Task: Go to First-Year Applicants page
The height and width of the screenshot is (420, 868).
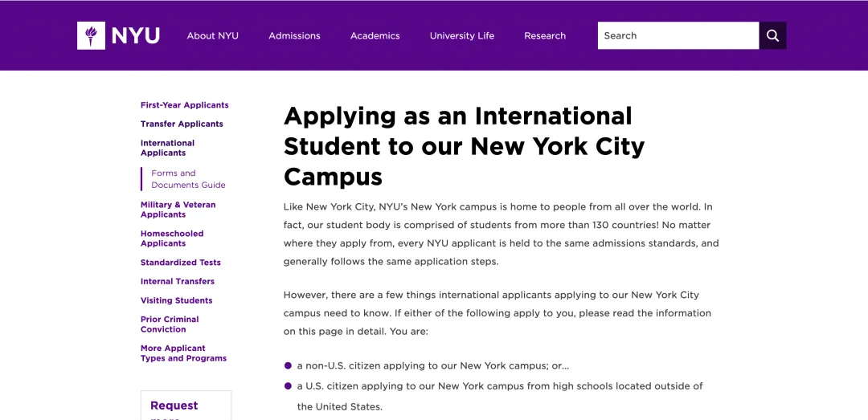Action: pyautogui.click(x=184, y=105)
